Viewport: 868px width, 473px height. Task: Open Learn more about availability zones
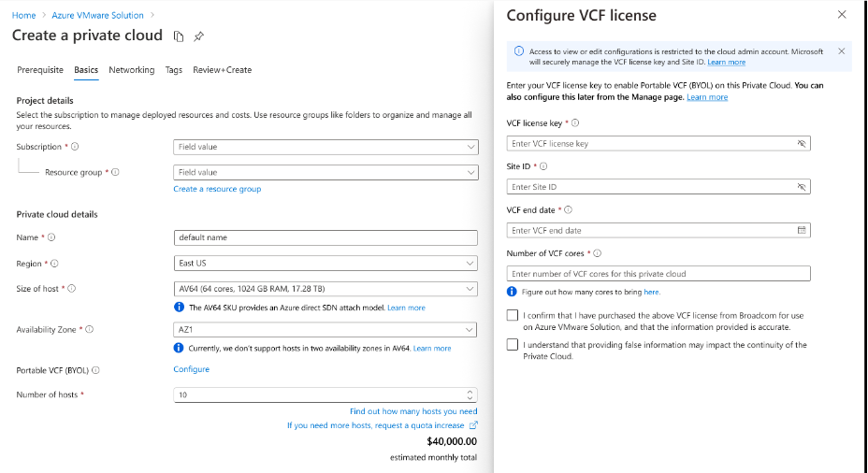432,349
